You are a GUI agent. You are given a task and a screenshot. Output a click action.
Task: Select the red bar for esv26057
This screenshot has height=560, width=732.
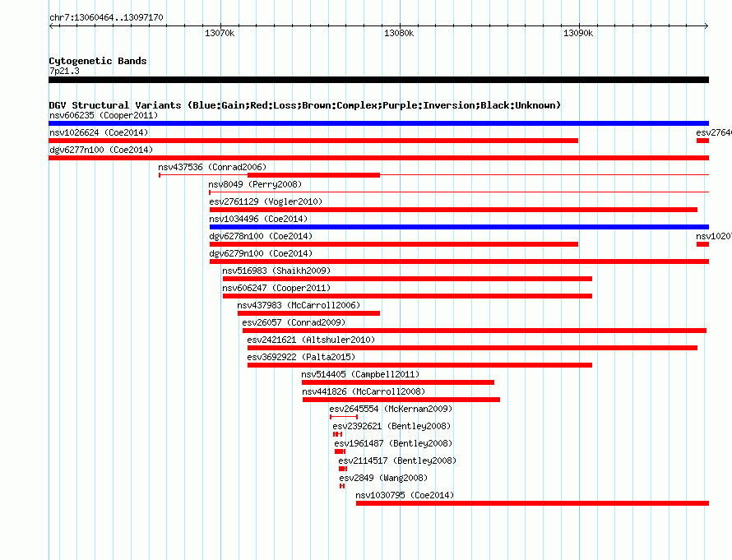pos(475,331)
